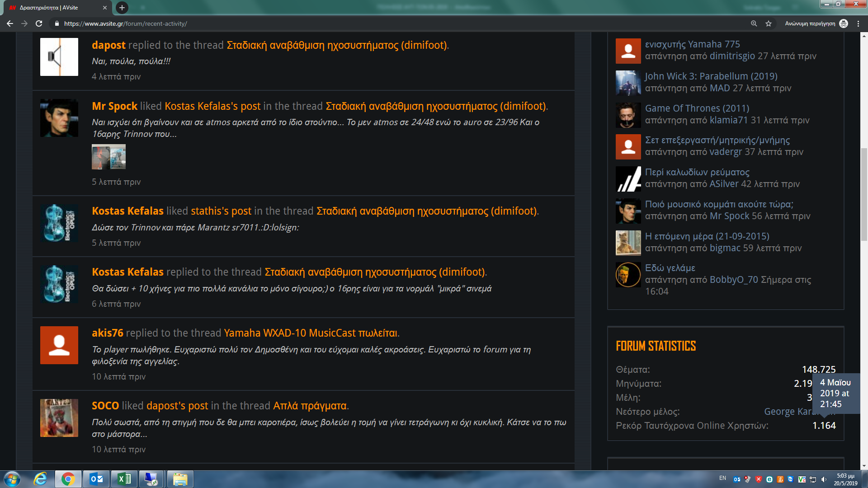Close the AVsite browser tab
868x488 pixels.
105,8
